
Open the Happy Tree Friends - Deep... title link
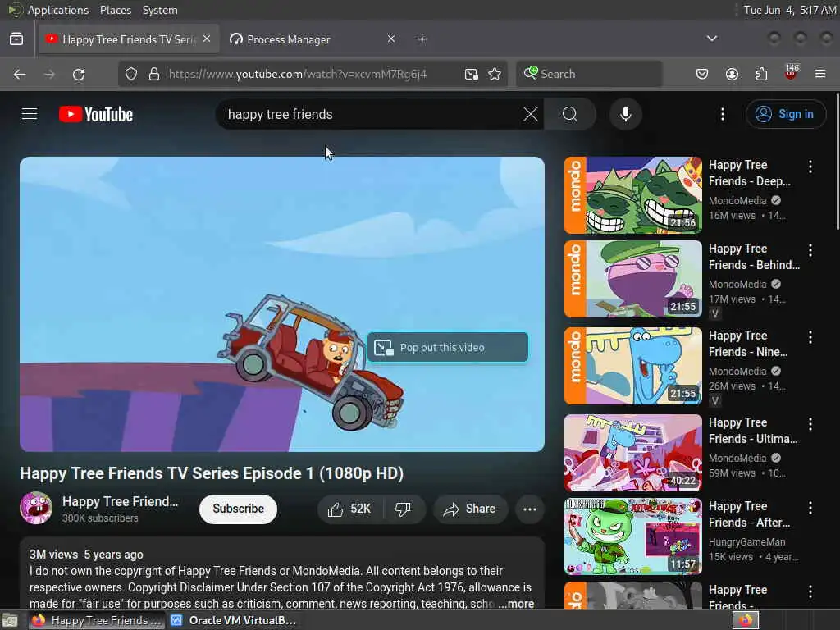pos(750,173)
